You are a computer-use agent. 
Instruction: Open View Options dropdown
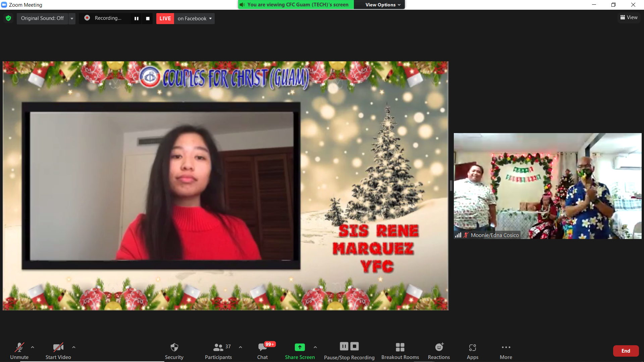383,5
